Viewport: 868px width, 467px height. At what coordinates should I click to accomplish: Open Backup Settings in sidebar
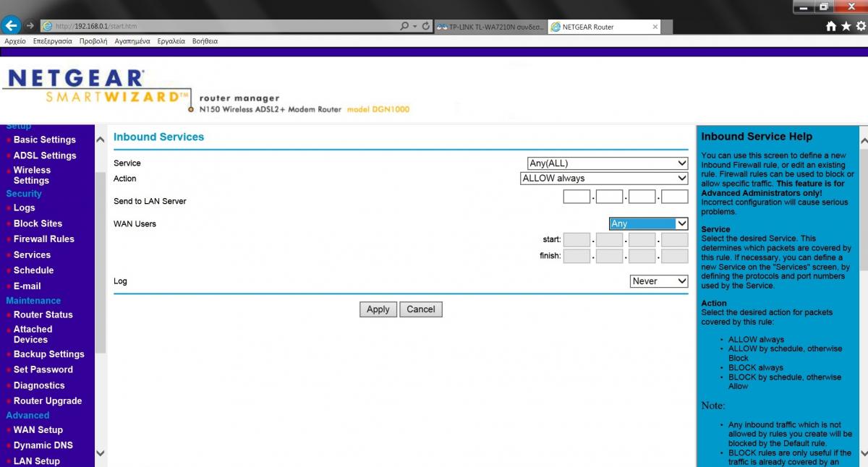pos(49,354)
